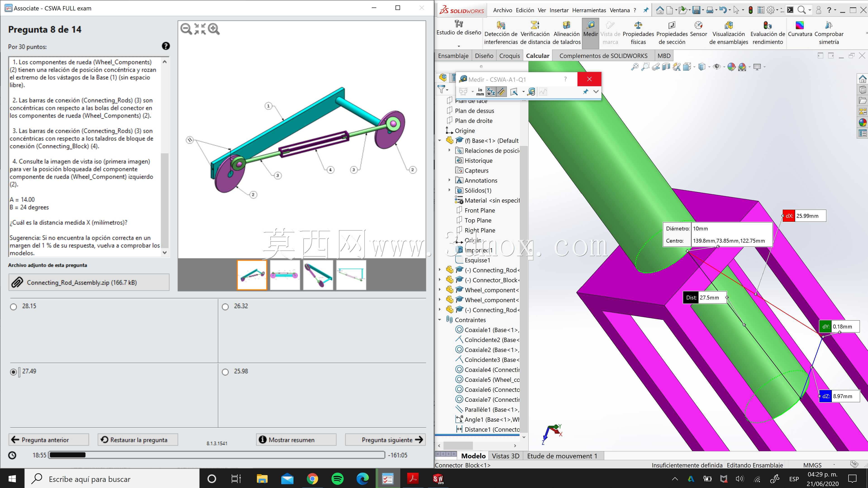868x488 pixels.
Task: Open Estudio de diseño dropdown arrow
Action: point(459,46)
